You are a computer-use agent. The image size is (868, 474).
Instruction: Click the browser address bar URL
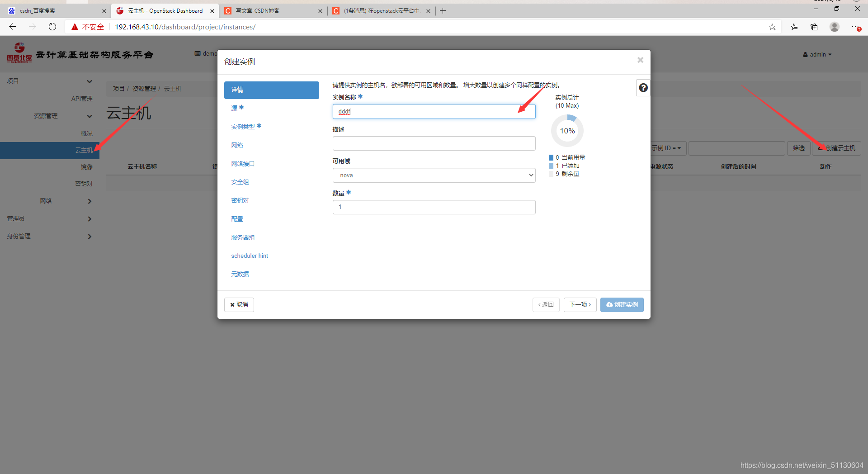[x=185, y=27]
